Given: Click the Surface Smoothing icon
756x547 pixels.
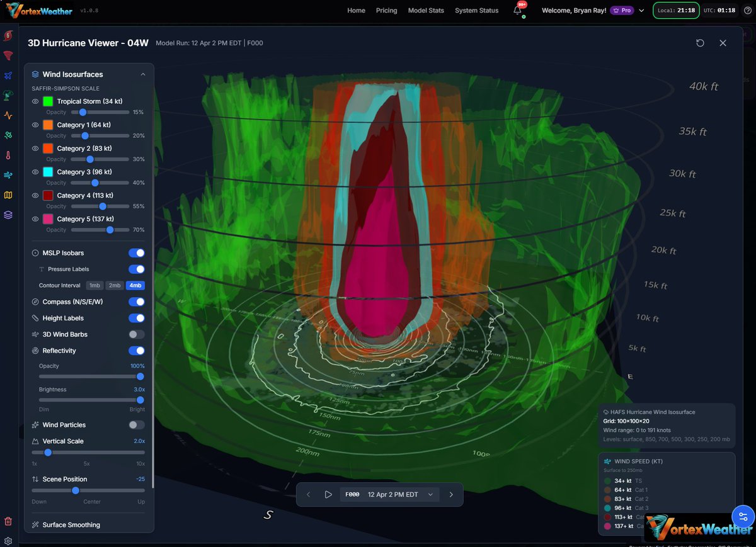Looking at the screenshot, I should pos(36,525).
